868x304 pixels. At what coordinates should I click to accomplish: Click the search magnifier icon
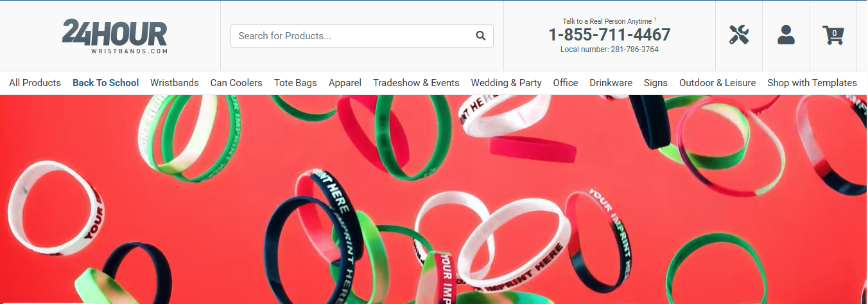480,36
